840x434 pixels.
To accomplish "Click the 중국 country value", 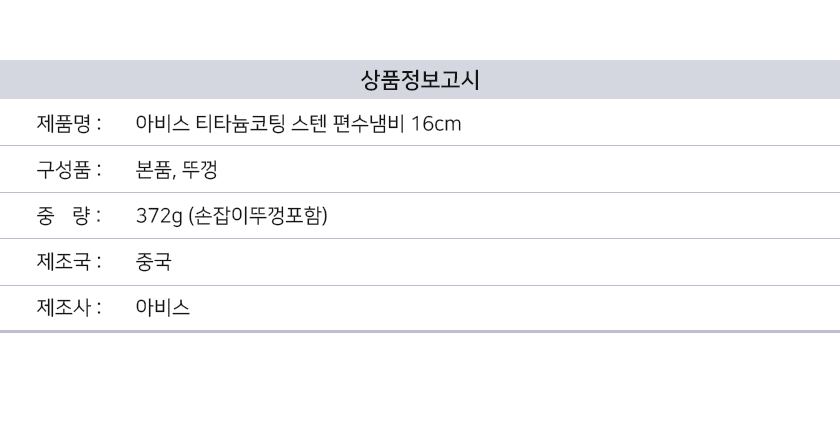I will (x=154, y=262).
